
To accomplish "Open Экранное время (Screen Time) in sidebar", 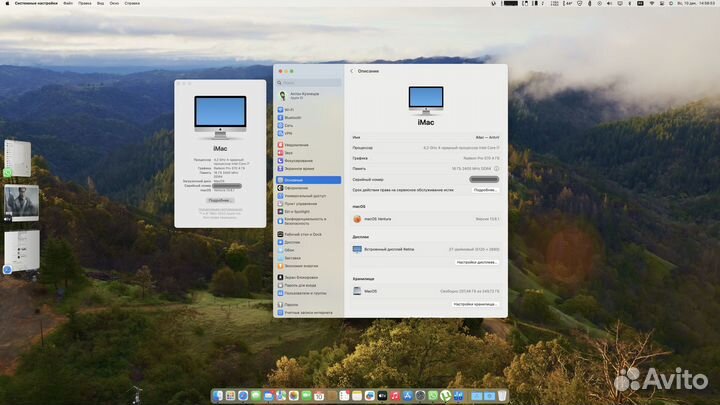I will pos(309,169).
